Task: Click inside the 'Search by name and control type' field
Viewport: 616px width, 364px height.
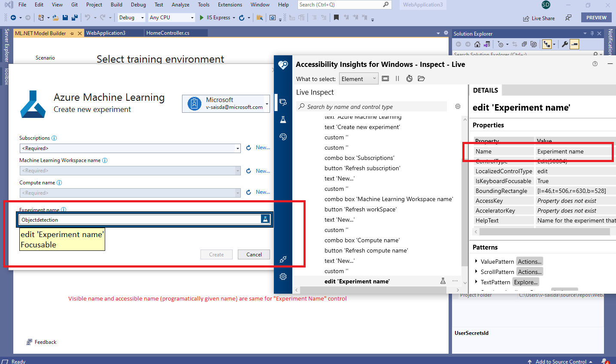Action: (x=369, y=106)
